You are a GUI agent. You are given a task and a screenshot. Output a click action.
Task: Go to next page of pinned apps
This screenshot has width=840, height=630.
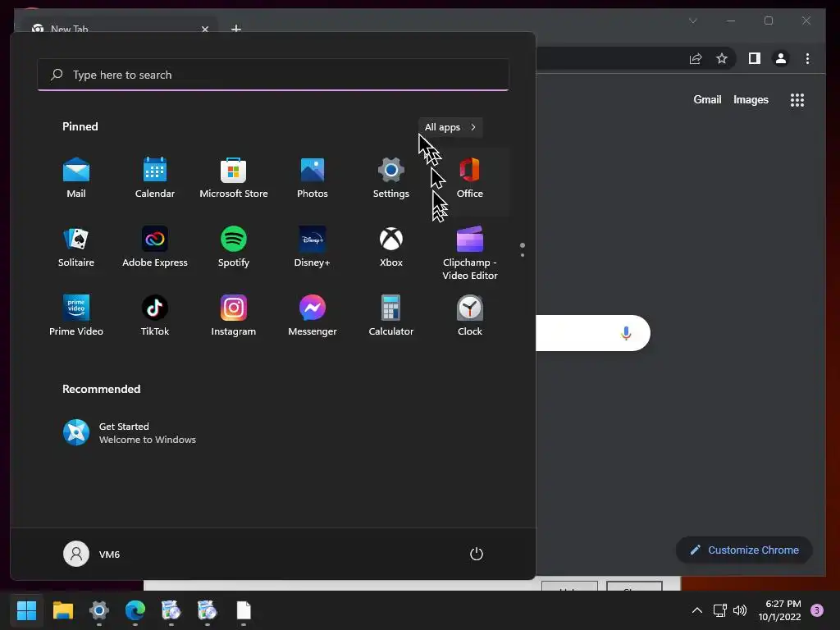point(523,255)
